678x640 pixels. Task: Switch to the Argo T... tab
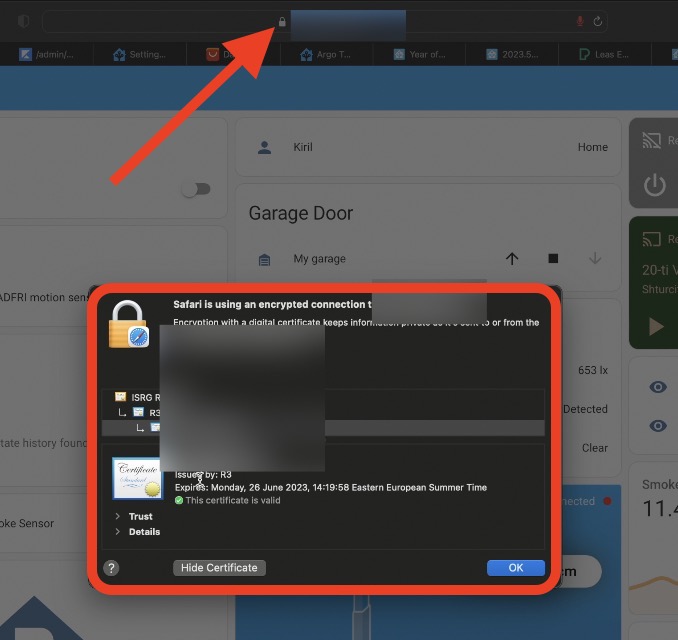(x=326, y=54)
